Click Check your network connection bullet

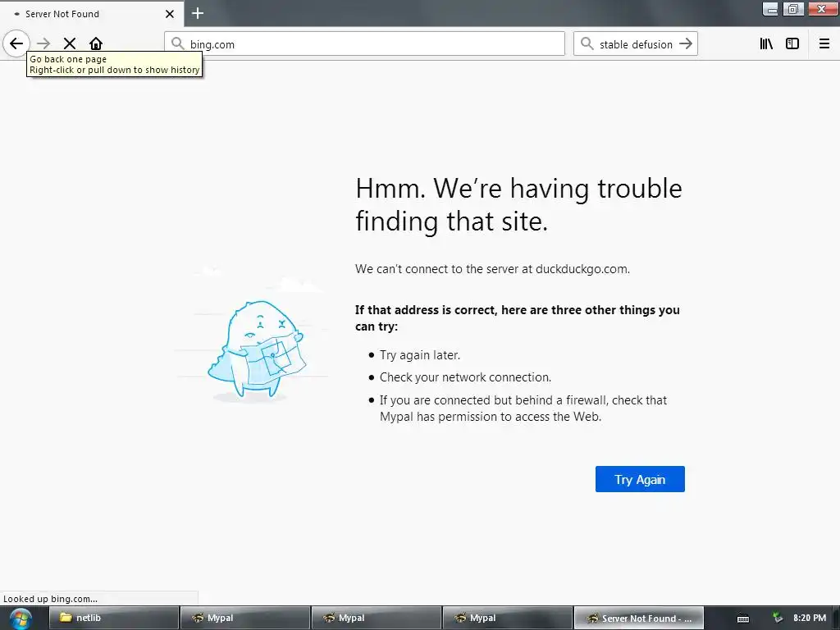[465, 377]
